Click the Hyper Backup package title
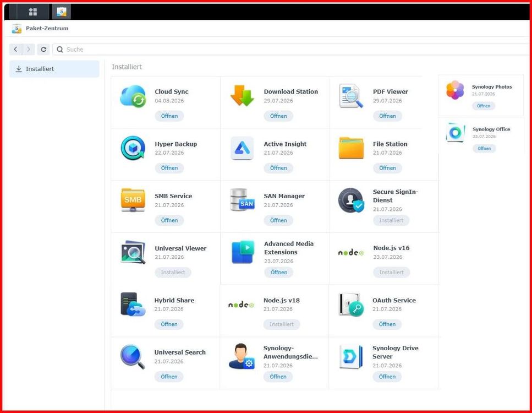532x413 pixels. pyautogui.click(x=175, y=144)
